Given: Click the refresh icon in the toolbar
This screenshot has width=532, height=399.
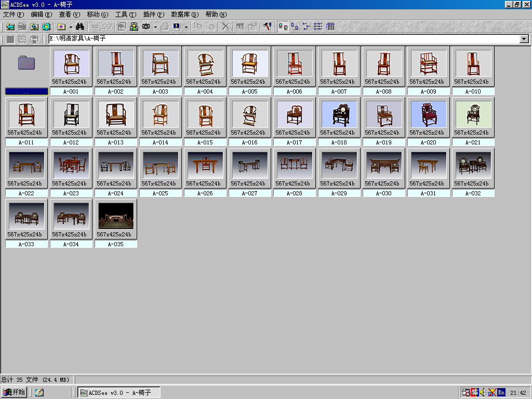Looking at the screenshot, I should point(47,26).
